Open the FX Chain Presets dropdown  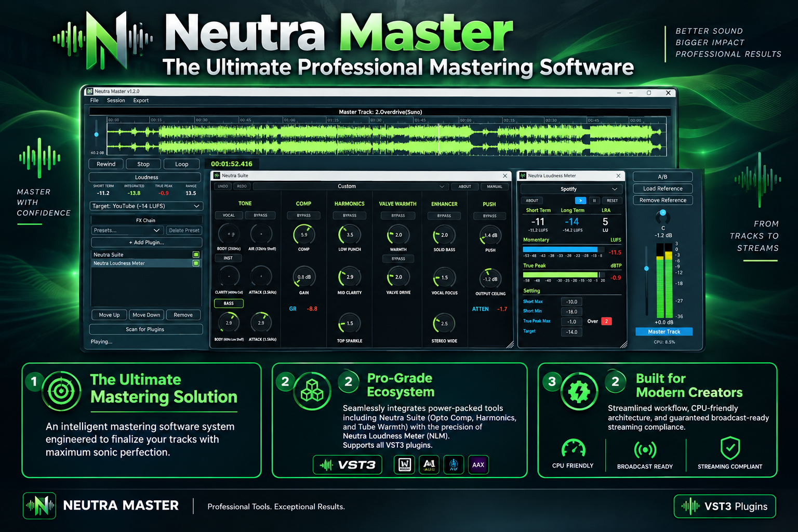click(x=127, y=230)
